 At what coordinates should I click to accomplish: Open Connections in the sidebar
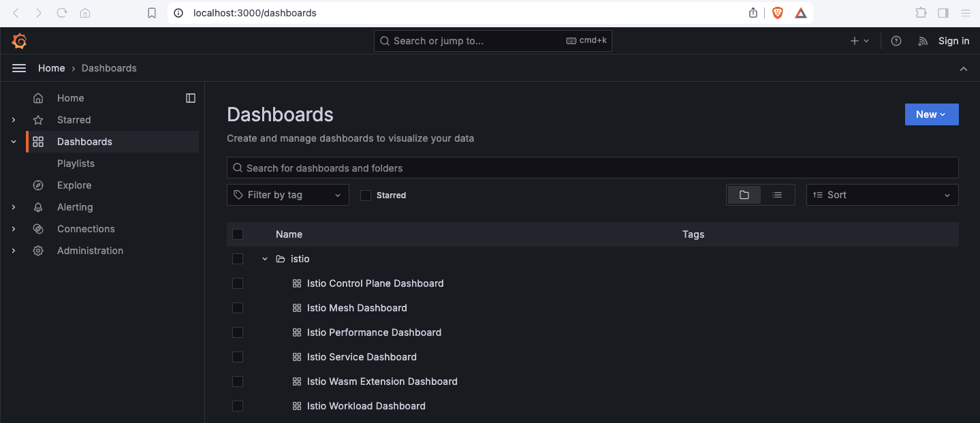click(x=86, y=229)
